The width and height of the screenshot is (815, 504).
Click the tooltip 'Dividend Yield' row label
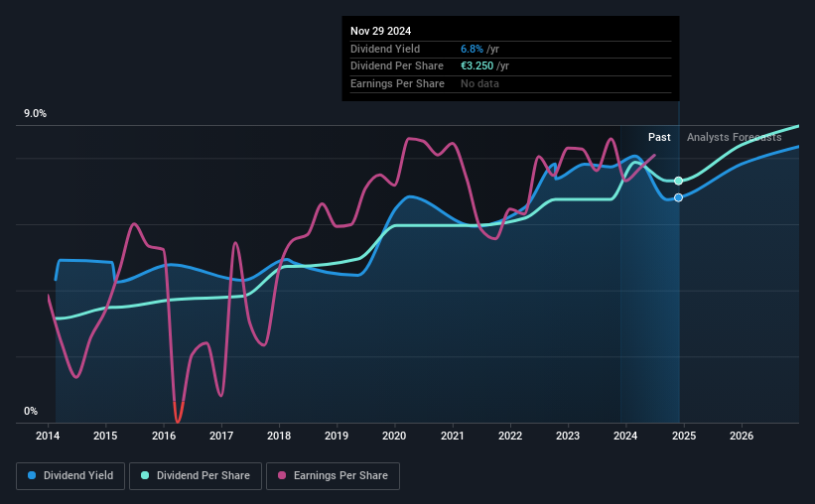(x=385, y=49)
